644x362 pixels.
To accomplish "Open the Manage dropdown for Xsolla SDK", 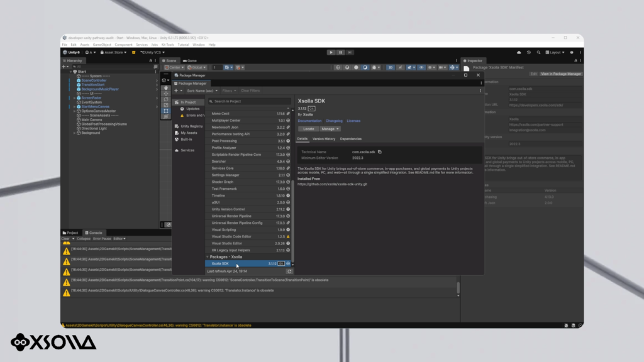I will [330, 129].
